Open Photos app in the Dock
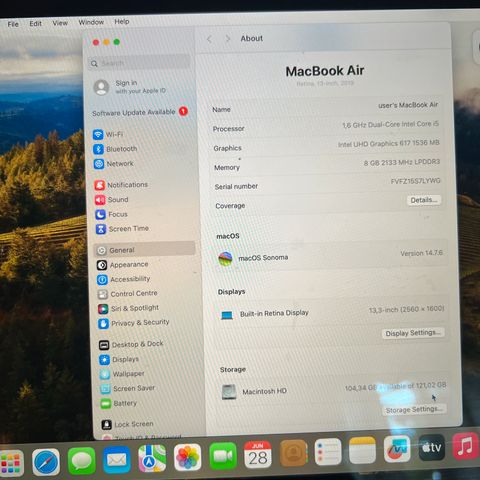Image resolution: width=480 pixels, height=480 pixels. (x=187, y=457)
